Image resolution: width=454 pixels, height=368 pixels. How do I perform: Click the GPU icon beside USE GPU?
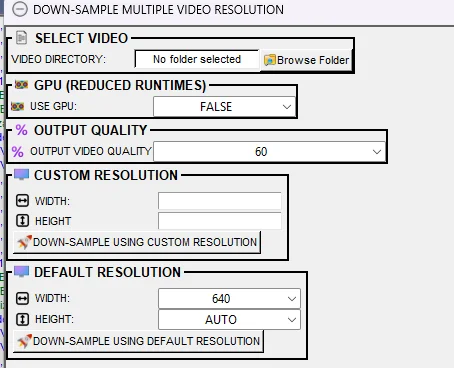(x=17, y=106)
